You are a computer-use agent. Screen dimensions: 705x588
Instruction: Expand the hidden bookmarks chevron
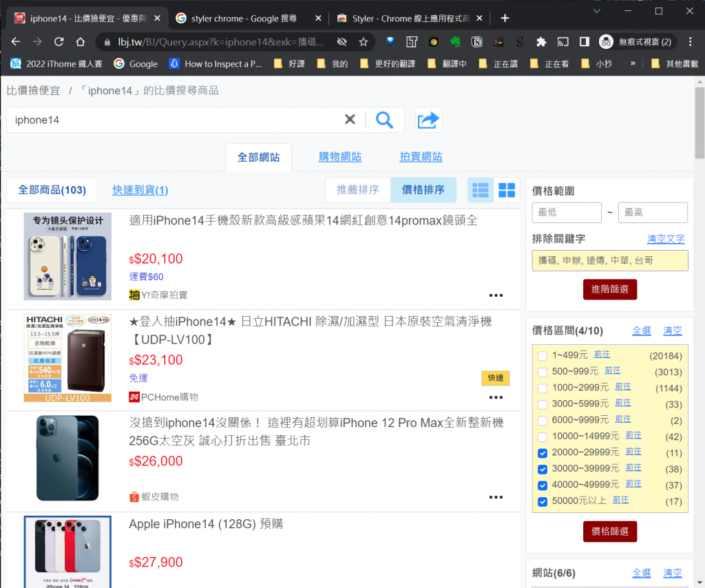633,63
